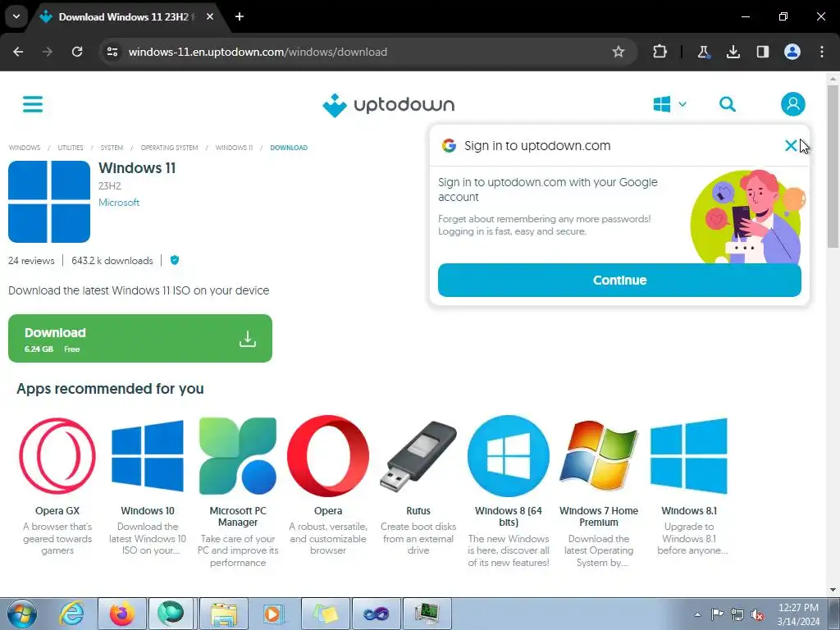Open the Opera GX app icon
840x630 pixels.
tap(57, 456)
